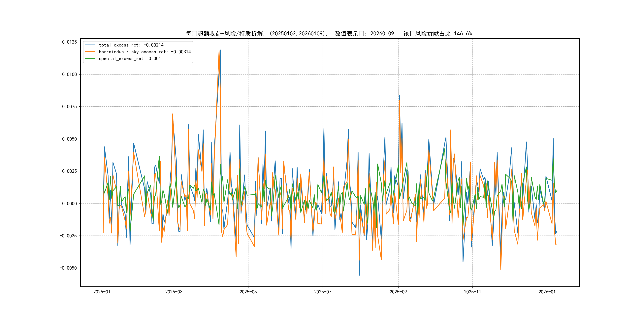Click the highest blue peak near 0.0120
The height and width of the screenshot is (322, 644).
coord(220,50)
